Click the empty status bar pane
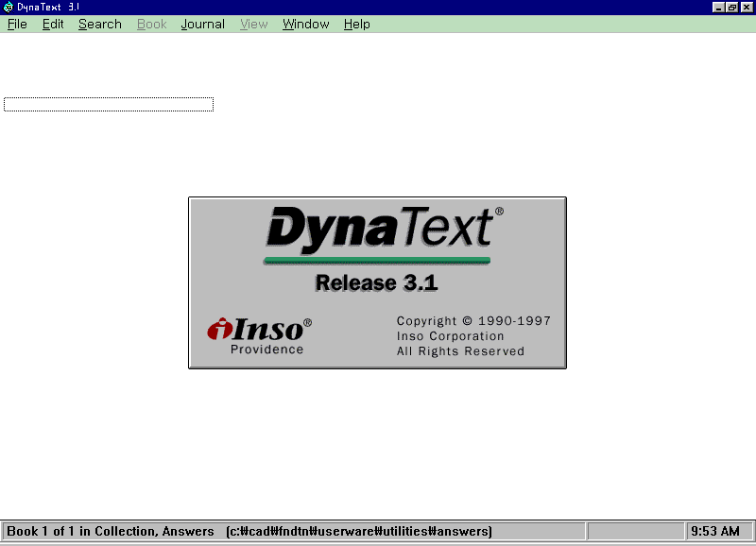Image resolution: width=756 pixels, height=546 pixels. click(635, 531)
